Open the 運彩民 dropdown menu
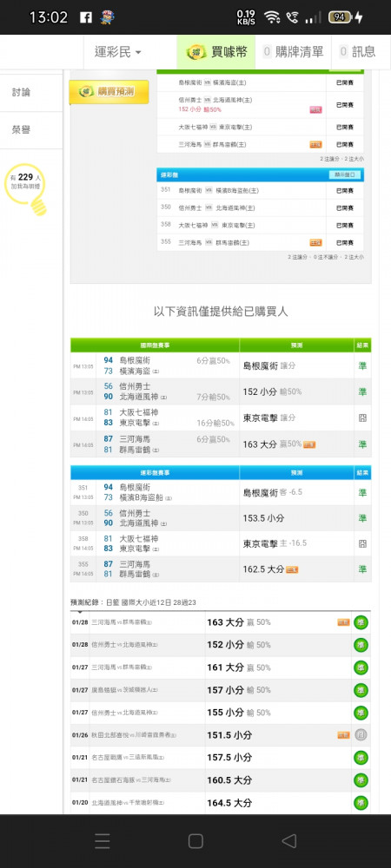 click(x=117, y=52)
